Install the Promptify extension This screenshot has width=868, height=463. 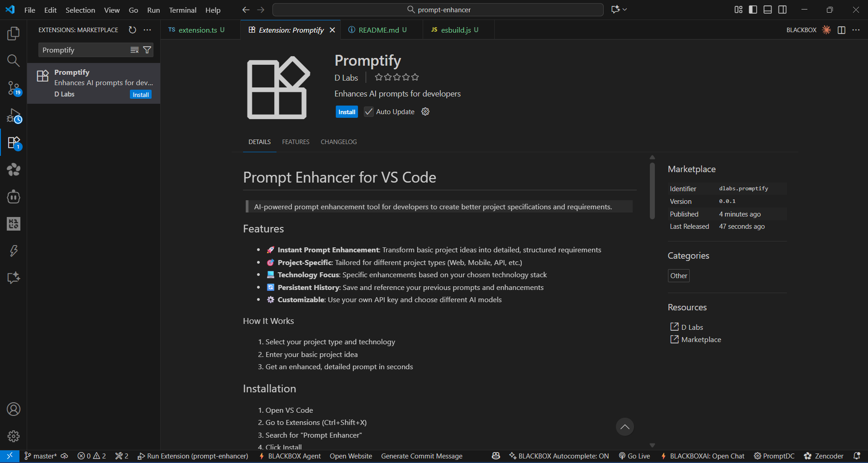pyautogui.click(x=346, y=111)
